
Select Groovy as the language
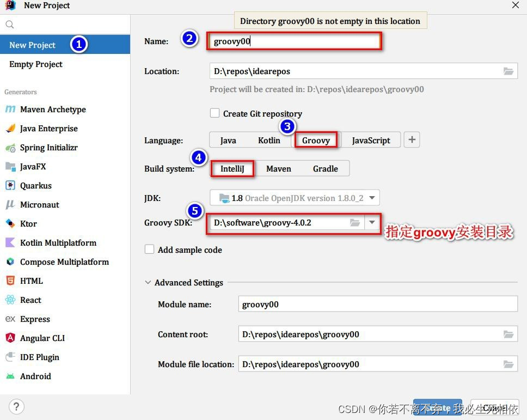pos(316,140)
